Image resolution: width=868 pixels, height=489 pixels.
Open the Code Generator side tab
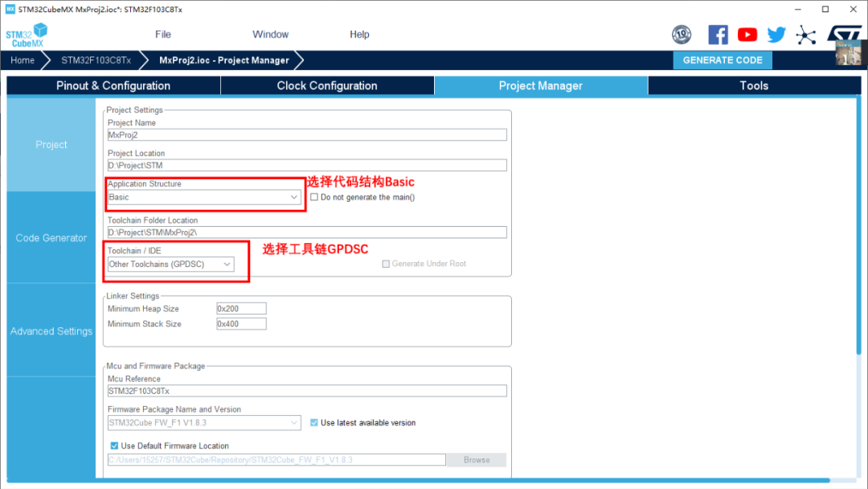point(51,238)
